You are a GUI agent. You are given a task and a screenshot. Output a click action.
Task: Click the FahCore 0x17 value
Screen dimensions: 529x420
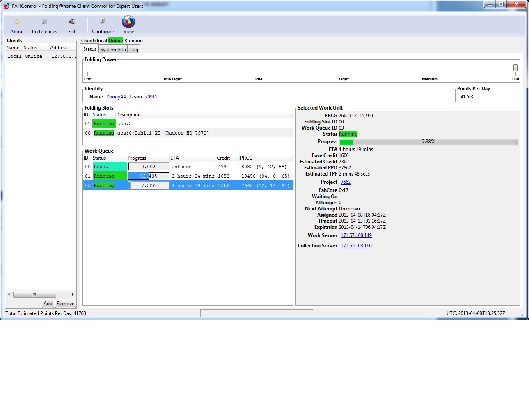344,190
